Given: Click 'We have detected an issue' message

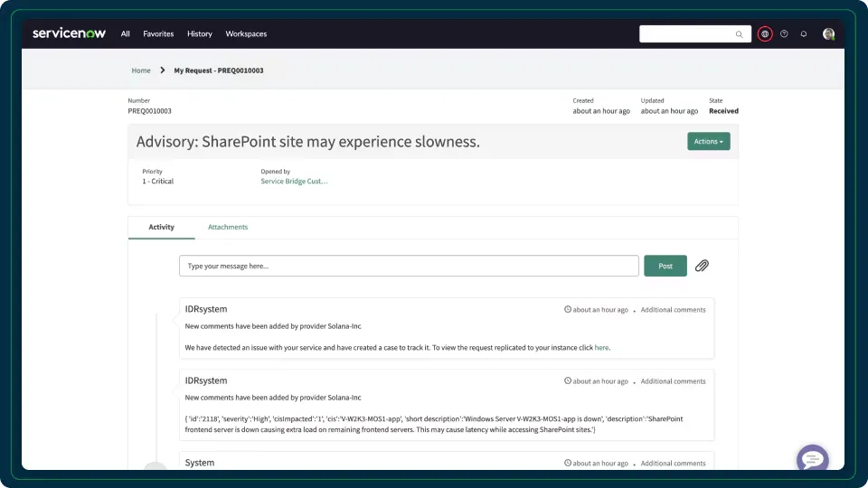Looking at the screenshot, I should (x=398, y=347).
